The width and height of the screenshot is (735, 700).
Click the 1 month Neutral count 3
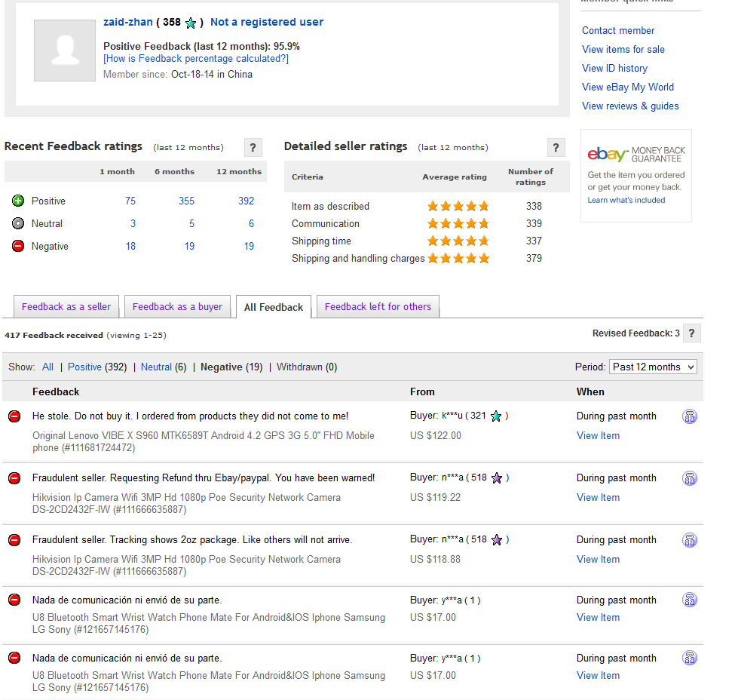[x=133, y=223]
